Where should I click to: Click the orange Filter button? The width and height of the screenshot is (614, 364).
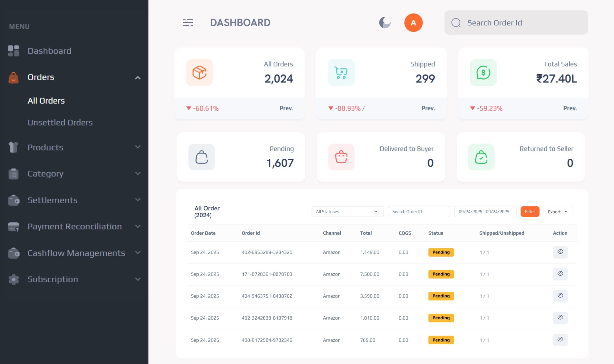tap(530, 211)
